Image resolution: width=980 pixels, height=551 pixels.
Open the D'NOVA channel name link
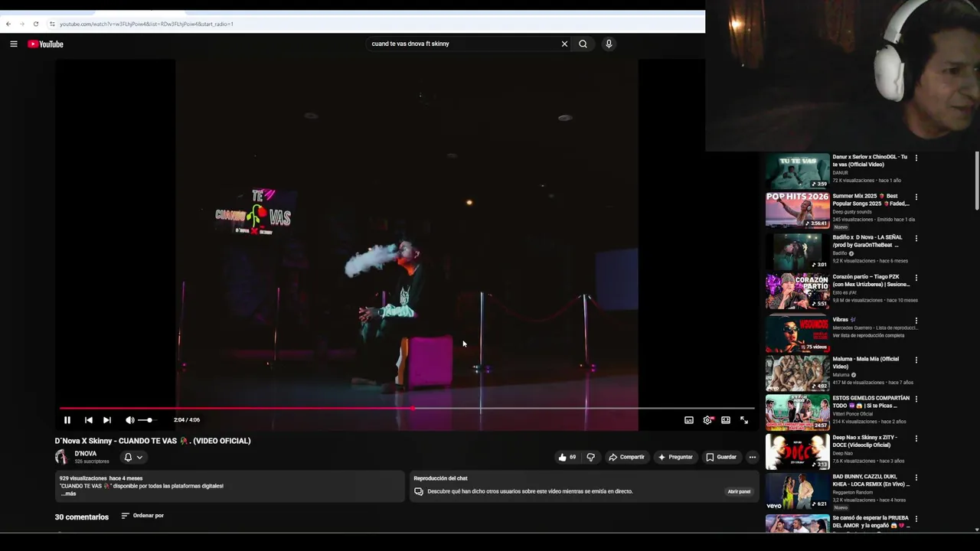[85, 454]
